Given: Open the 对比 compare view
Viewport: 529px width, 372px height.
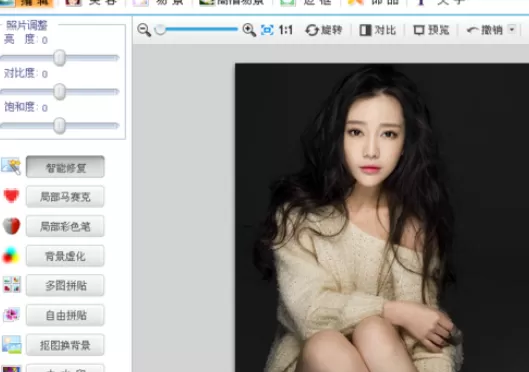Looking at the screenshot, I should pyautogui.click(x=378, y=30).
